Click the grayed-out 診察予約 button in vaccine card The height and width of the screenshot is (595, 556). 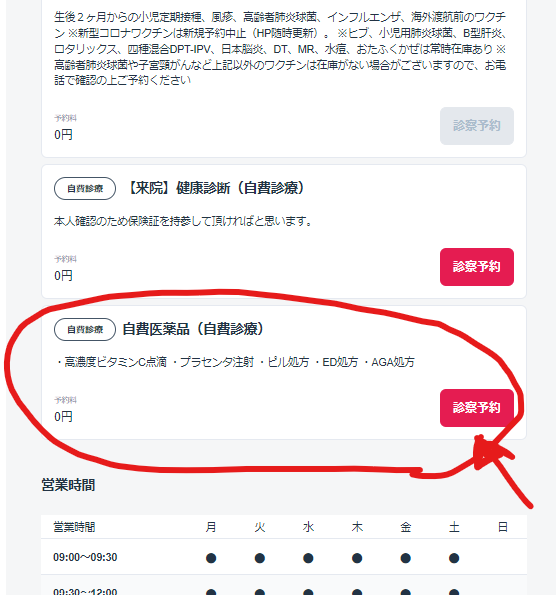point(477,126)
